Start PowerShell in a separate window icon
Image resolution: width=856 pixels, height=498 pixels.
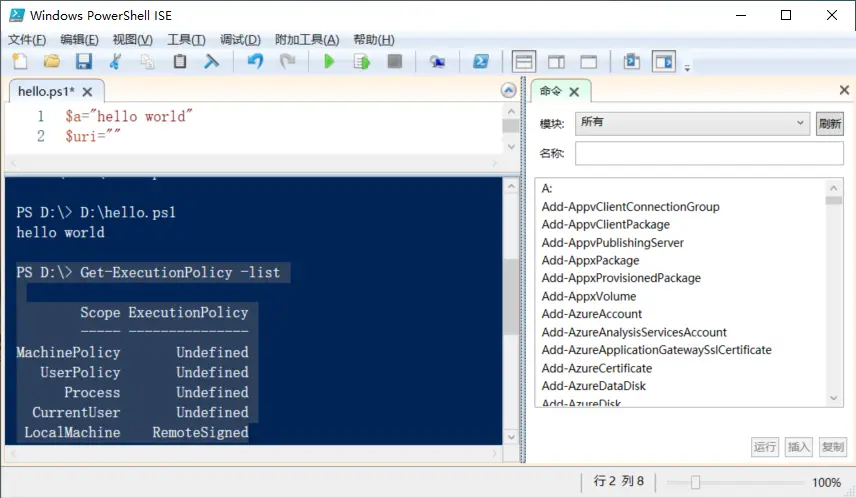tap(480, 62)
